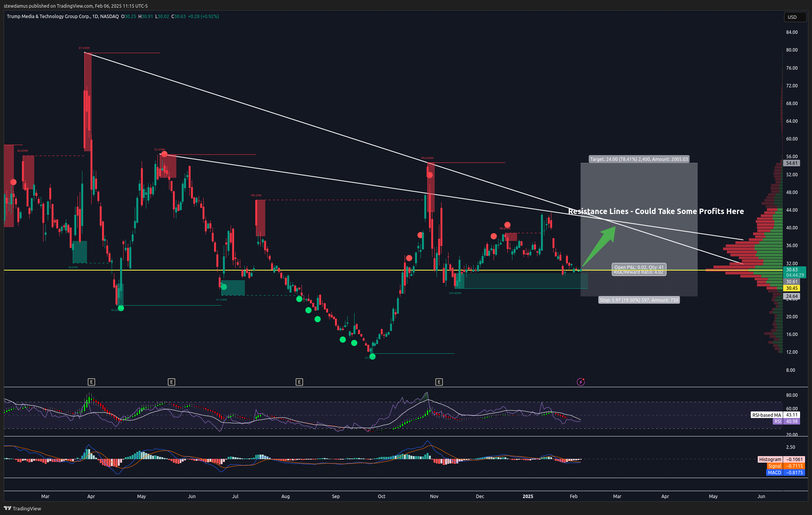Open the USD currency selector

(795, 17)
